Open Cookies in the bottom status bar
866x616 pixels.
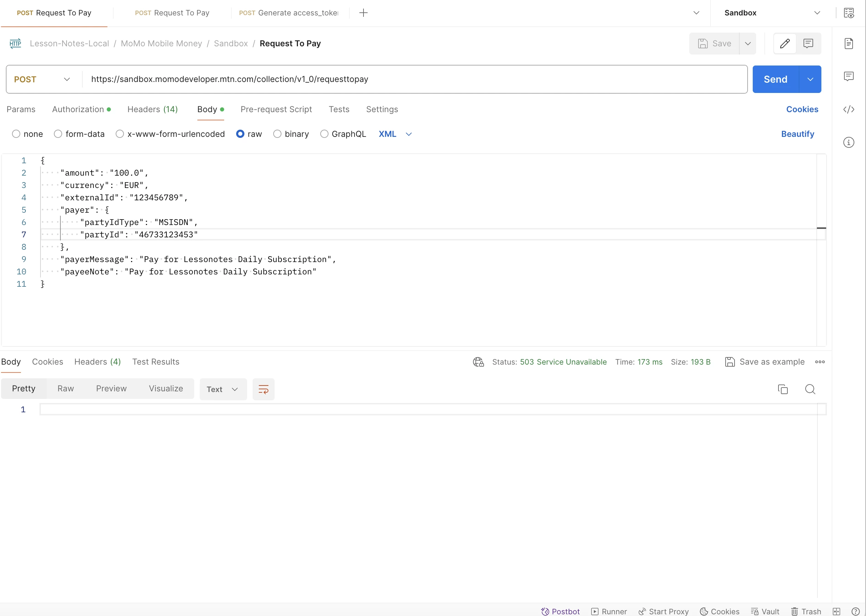click(x=719, y=612)
